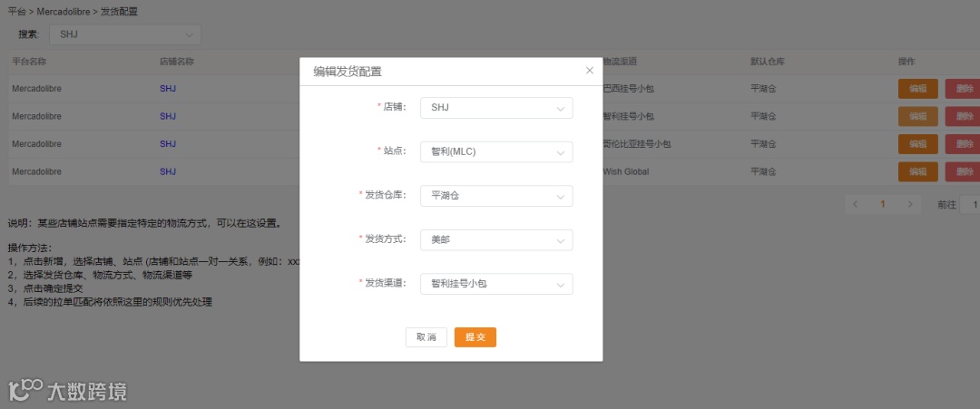980x409 pixels.
Task: Open the 站点 dropdown showing 智利(MLC)
Action: (497, 151)
